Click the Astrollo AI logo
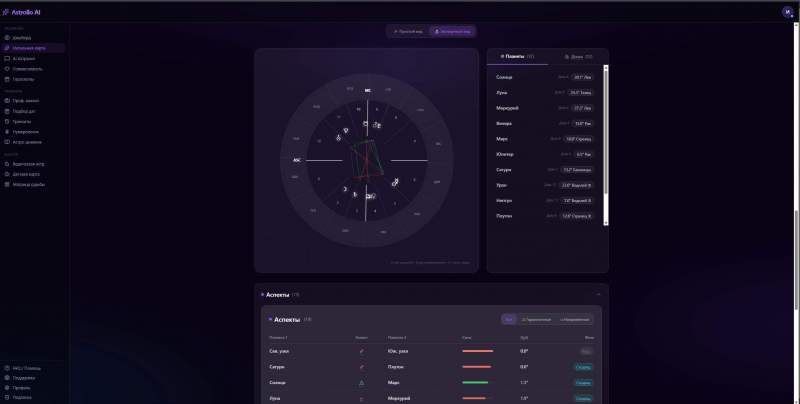Image resolution: width=800 pixels, height=404 pixels. (x=21, y=12)
